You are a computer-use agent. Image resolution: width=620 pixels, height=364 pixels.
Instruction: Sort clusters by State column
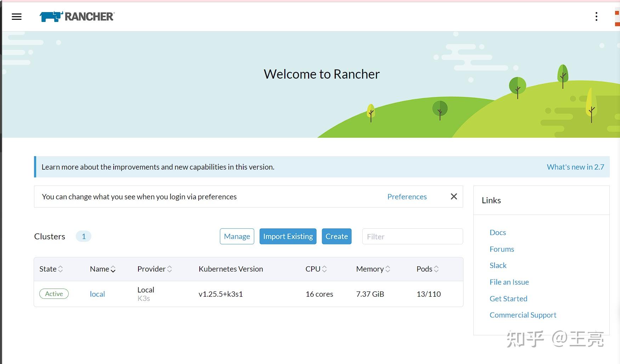(x=51, y=269)
